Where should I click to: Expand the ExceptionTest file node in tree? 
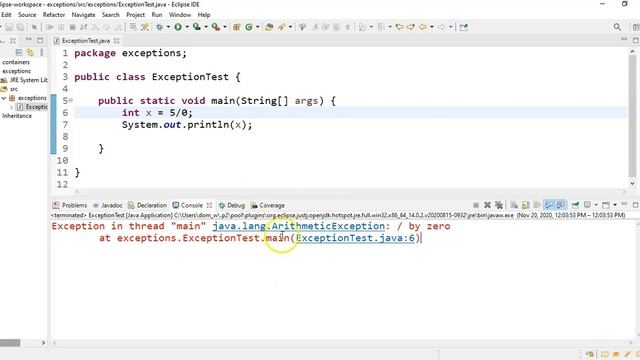(x=11, y=107)
